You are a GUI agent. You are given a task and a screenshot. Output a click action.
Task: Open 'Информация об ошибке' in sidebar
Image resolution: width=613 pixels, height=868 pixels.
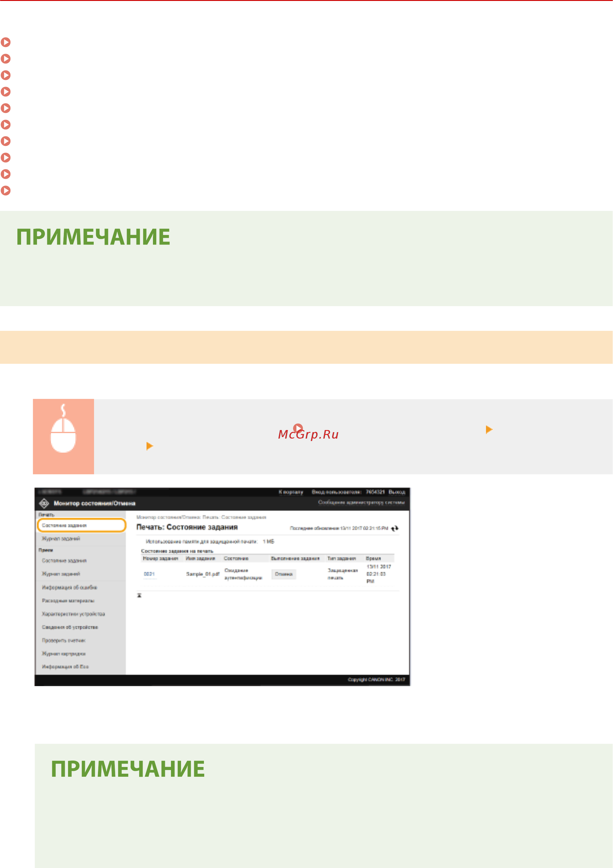[x=70, y=587]
